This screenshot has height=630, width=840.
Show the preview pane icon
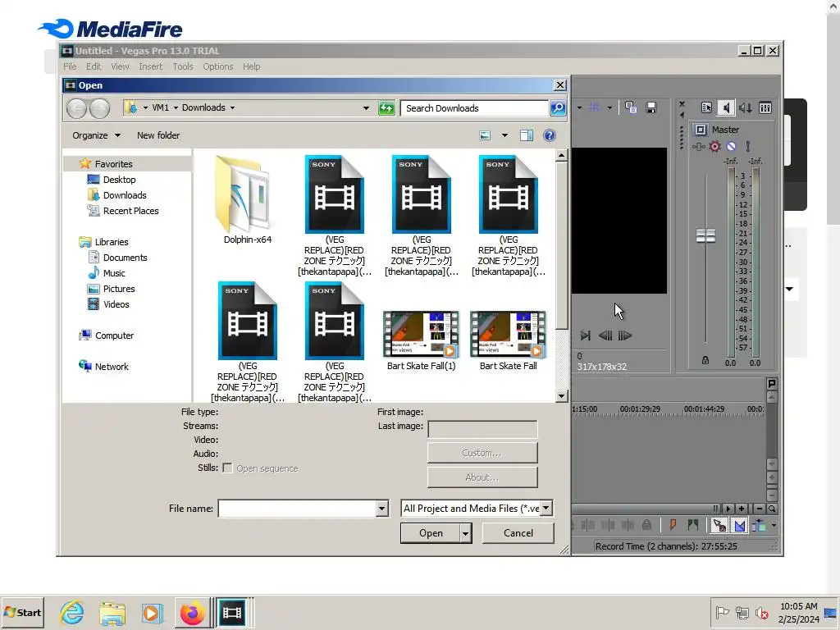[527, 135]
